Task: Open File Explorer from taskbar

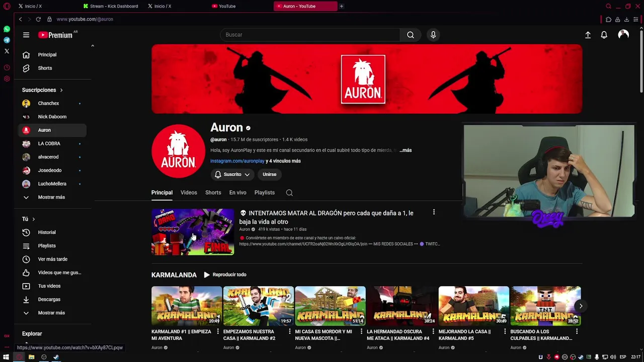Action: click(x=31, y=357)
